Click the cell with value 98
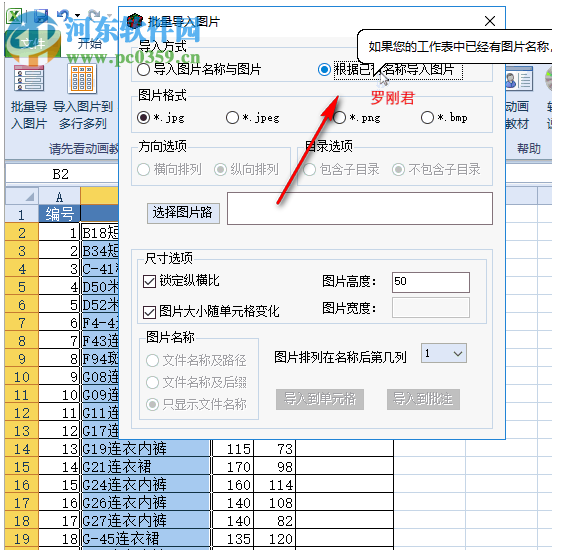 [275, 467]
